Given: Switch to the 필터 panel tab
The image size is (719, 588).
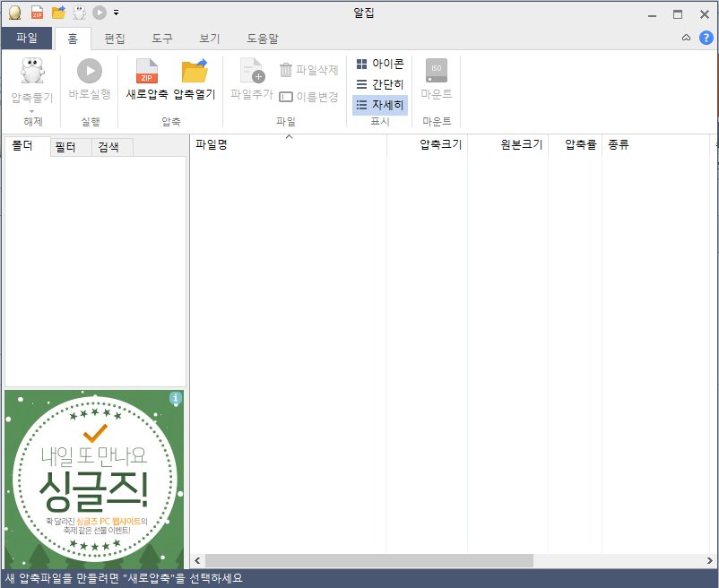Looking at the screenshot, I should tap(71, 147).
